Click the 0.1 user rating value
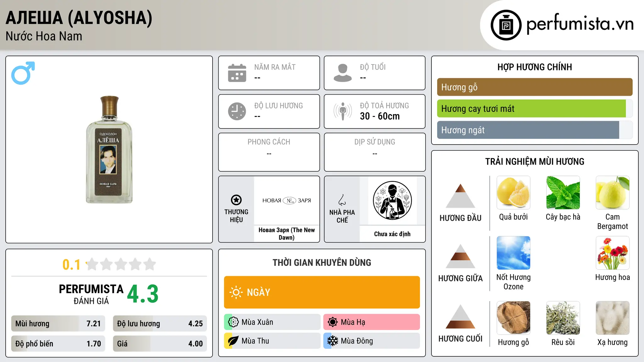Viewport: 644px width, 362px height. click(71, 265)
